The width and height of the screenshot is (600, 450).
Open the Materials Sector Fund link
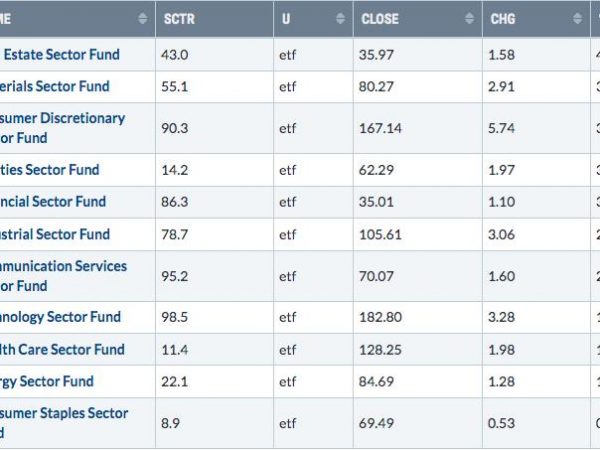point(55,86)
